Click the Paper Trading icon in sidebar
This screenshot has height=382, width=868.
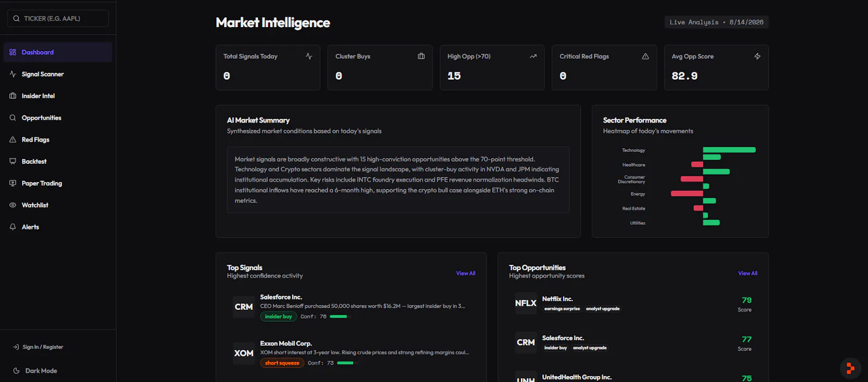pos(12,183)
